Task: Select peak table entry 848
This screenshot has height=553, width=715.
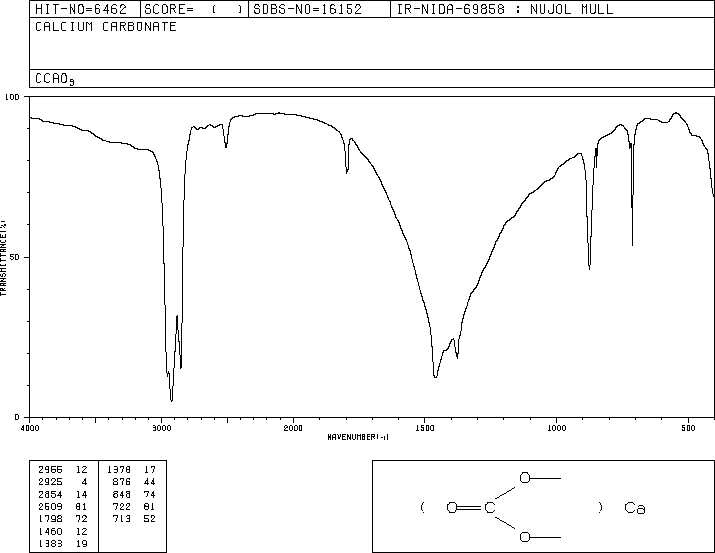Action: click(134, 495)
